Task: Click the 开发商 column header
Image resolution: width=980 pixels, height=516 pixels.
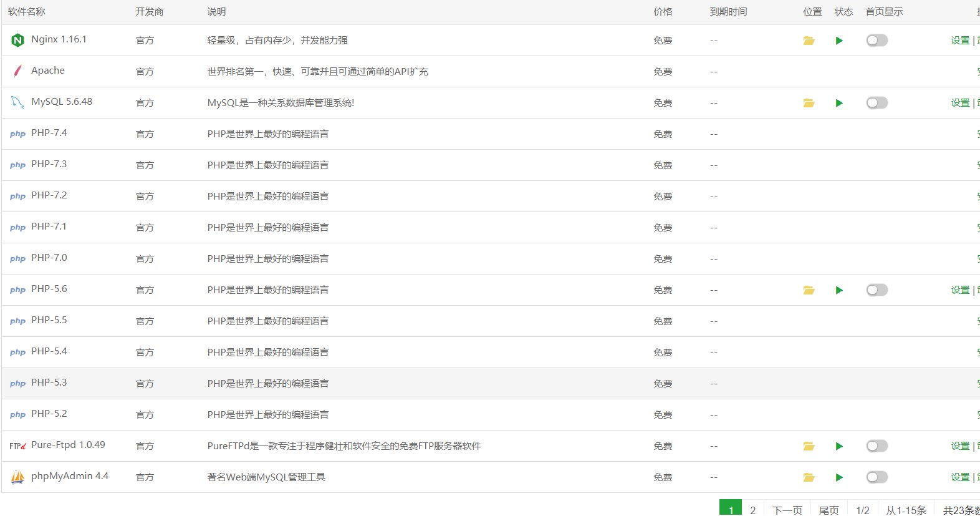Action: click(150, 12)
